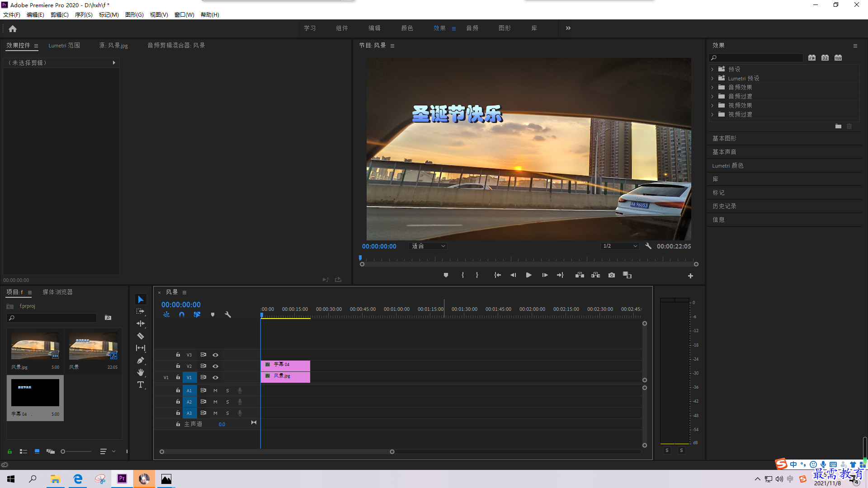Open the 1/2 playback resolution dropdown
868x488 pixels.
point(620,246)
